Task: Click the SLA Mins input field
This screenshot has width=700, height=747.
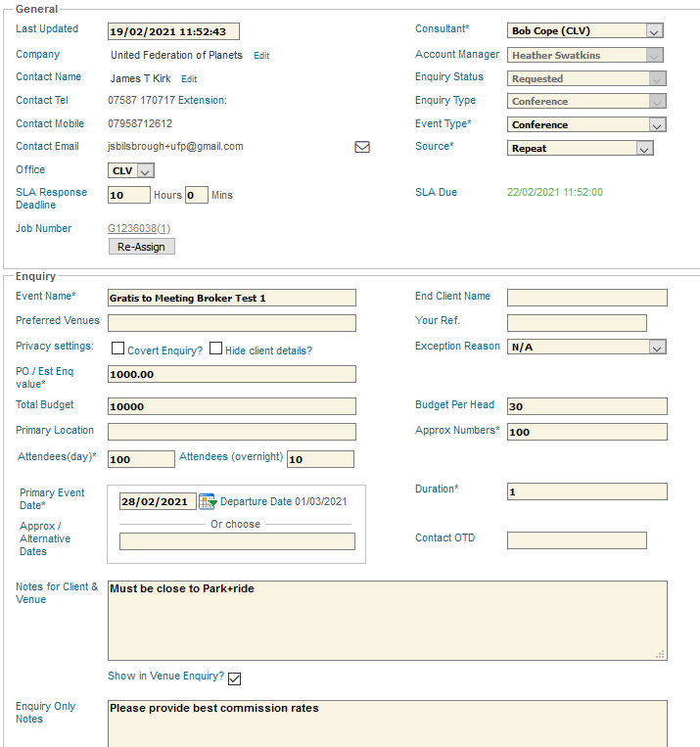Action: pos(197,196)
